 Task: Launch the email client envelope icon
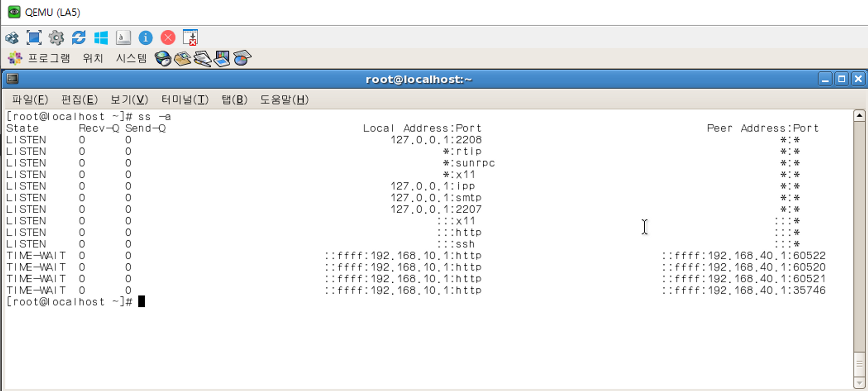coord(182,59)
